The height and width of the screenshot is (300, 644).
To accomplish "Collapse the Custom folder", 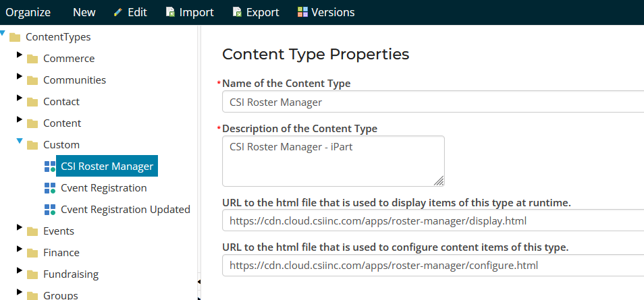I will point(20,142).
